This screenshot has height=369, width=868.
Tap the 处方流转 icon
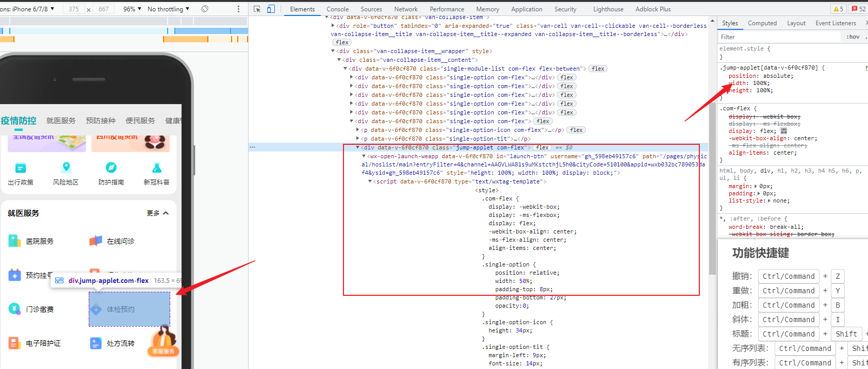click(95, 343)
